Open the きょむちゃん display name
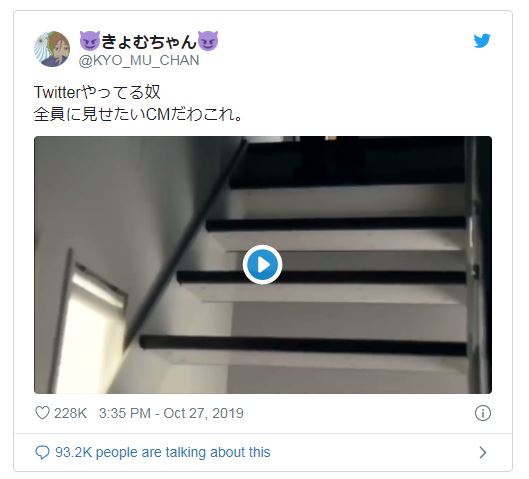The height and width of the screenshot is (479, 529). [x=149, y=41]
